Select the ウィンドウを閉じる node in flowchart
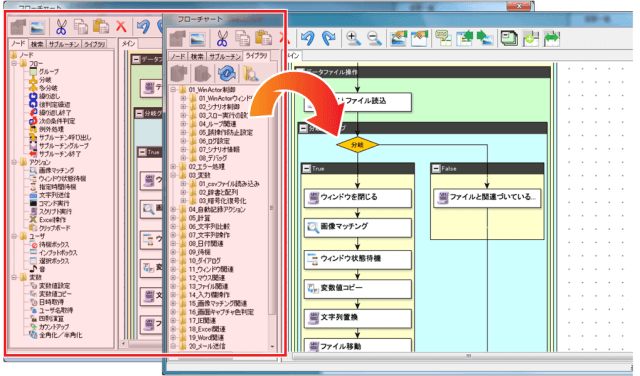The image size is (640, 376). pyautogui.click(x=358, y=198)
